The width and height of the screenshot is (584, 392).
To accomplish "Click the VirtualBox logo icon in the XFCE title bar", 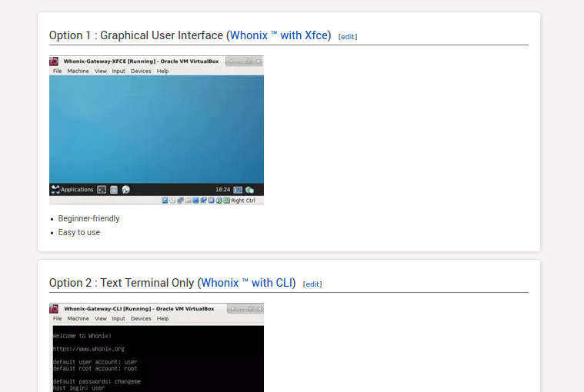I will point(55,61).
